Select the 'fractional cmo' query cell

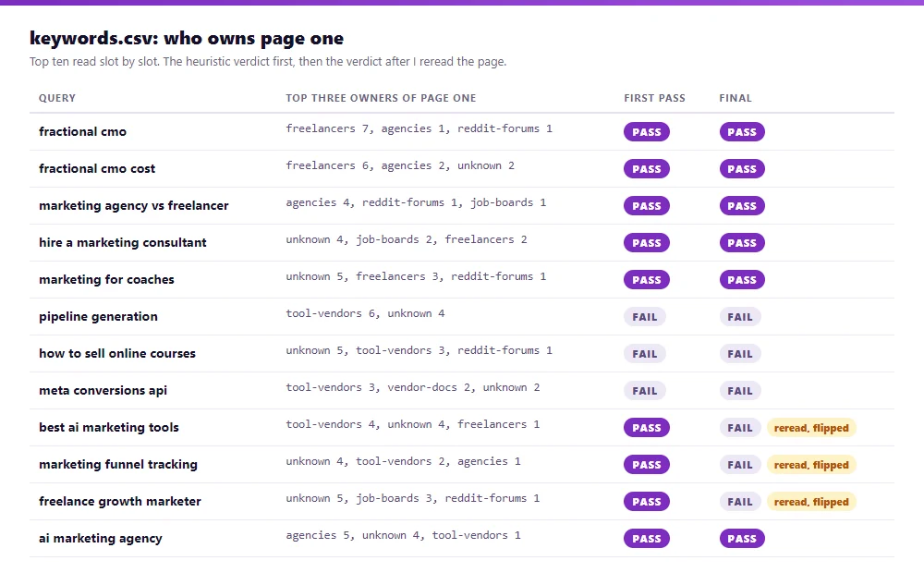pos(82,131)
